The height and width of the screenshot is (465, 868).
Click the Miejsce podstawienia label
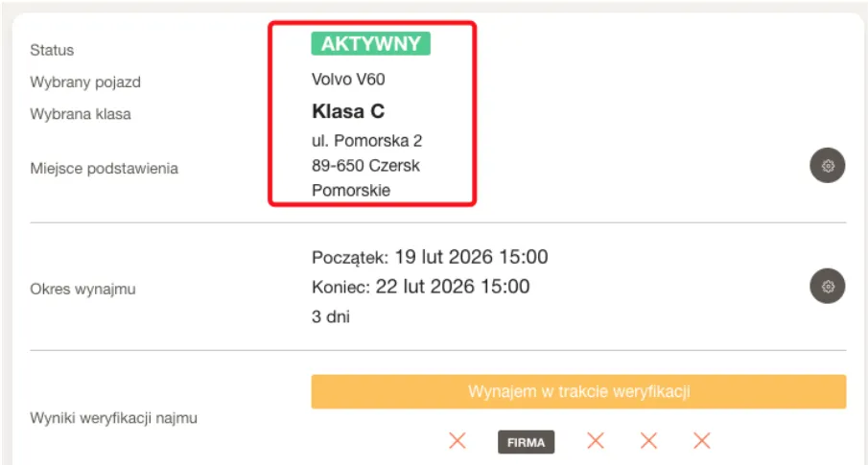coord(104,169)
